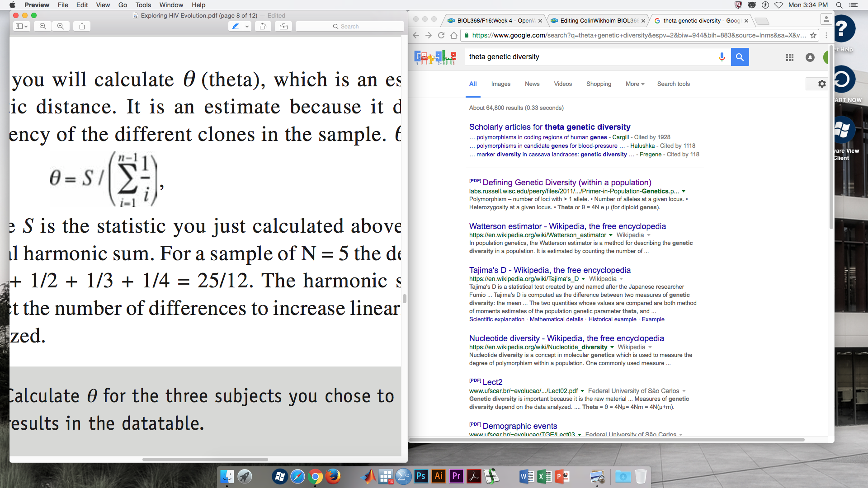Open the Google apps grid icon
868x488 pixels.
pyautogui.click(x=790, y=57)
